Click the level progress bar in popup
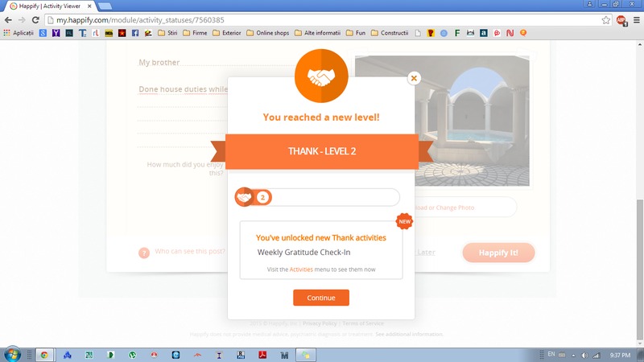Image resolution: width=644 pixels, height=362 pixels. [317, 197]
